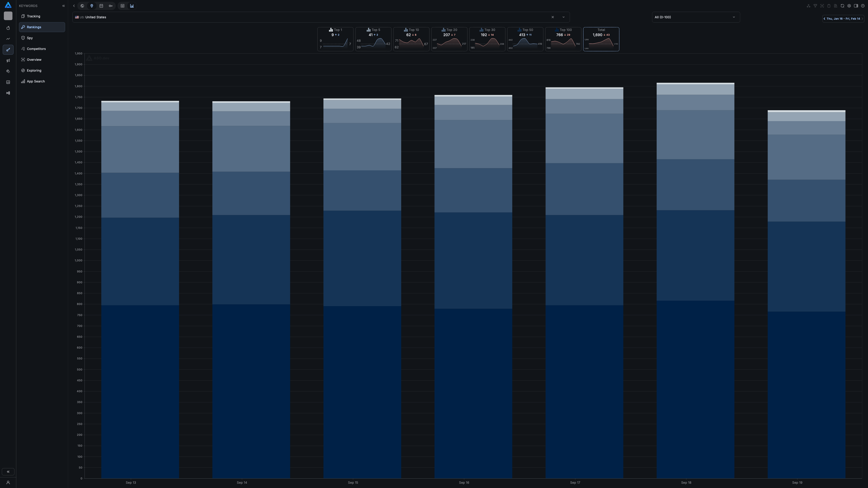Toggle the right side panel layout icon

(856, 6)
